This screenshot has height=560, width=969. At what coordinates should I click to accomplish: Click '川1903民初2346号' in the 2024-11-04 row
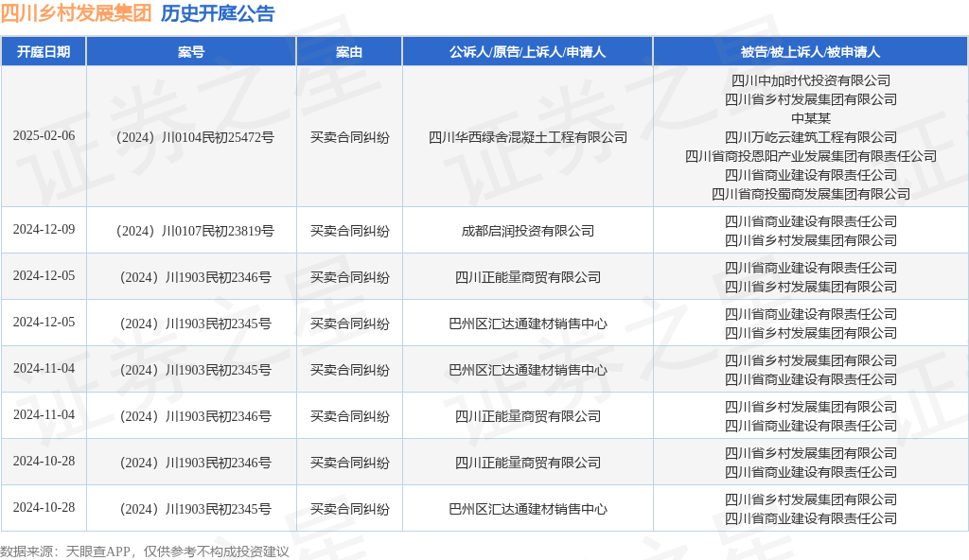pyautogui.click(x=219, y=416)
